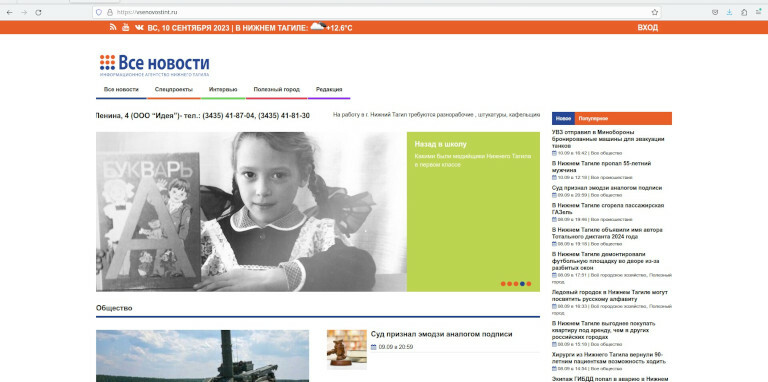This screenshot has width=768, height=382.
Task: Click the calendar icon next to 09.09 в 20:59 under Общество
Action: click(374, 347)
